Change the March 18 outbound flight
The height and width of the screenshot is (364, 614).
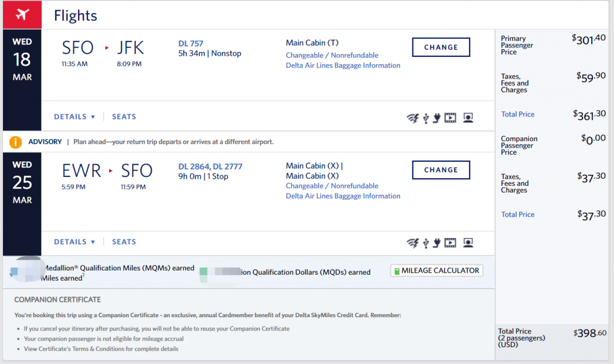point(441,47)
